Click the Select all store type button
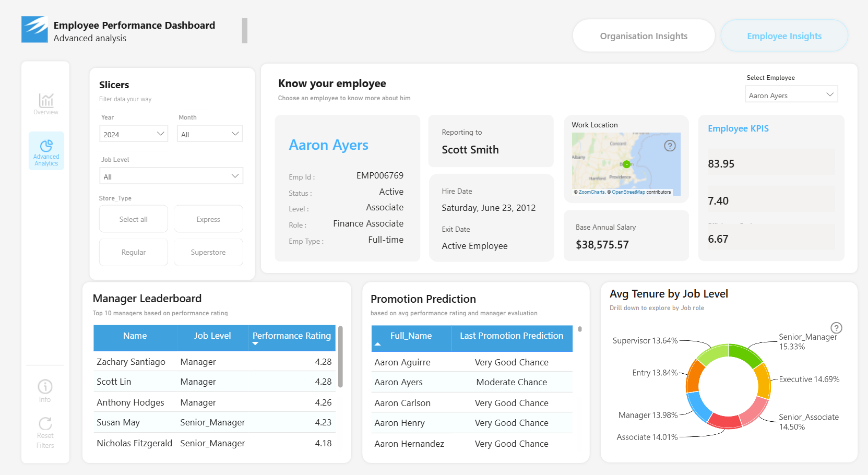868x475 pixels. click(134, 219)
